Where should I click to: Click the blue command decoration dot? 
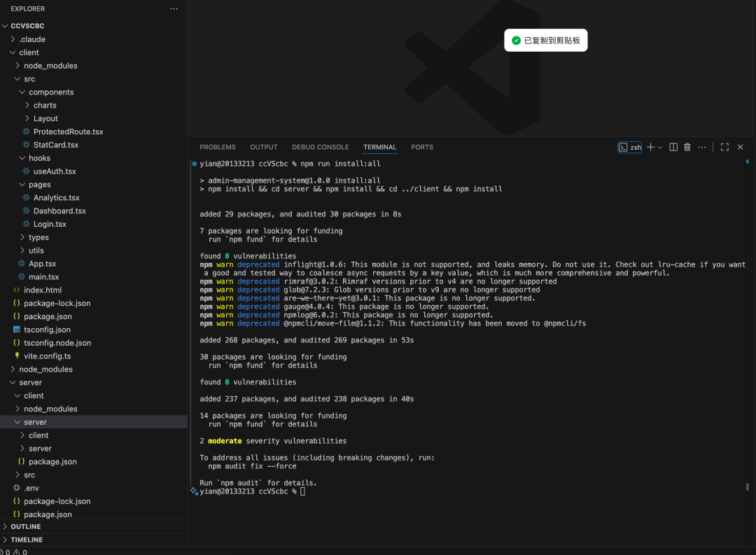[195, 164]
